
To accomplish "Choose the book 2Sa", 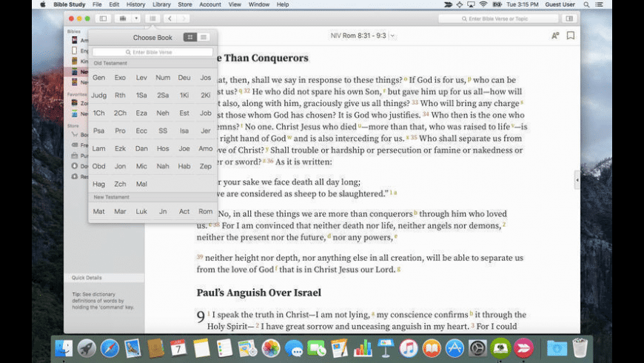I will pos(163,95).
